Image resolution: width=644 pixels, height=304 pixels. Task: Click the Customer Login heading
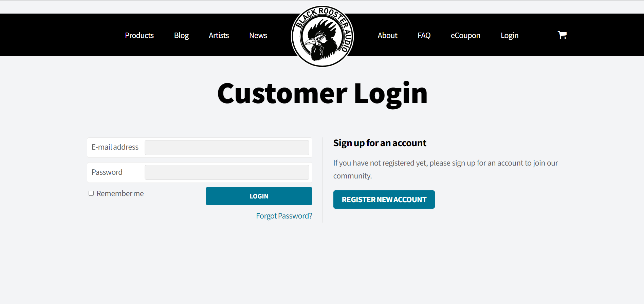[x=322, y=94]
